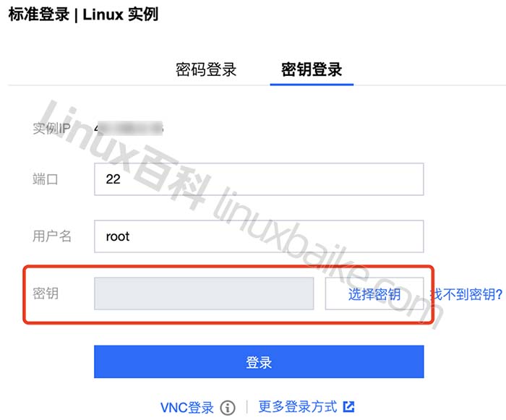The width and height of the screenshot is (506, 420).
Task: Click the 选择密钥 button
Action: pos(374,293)
